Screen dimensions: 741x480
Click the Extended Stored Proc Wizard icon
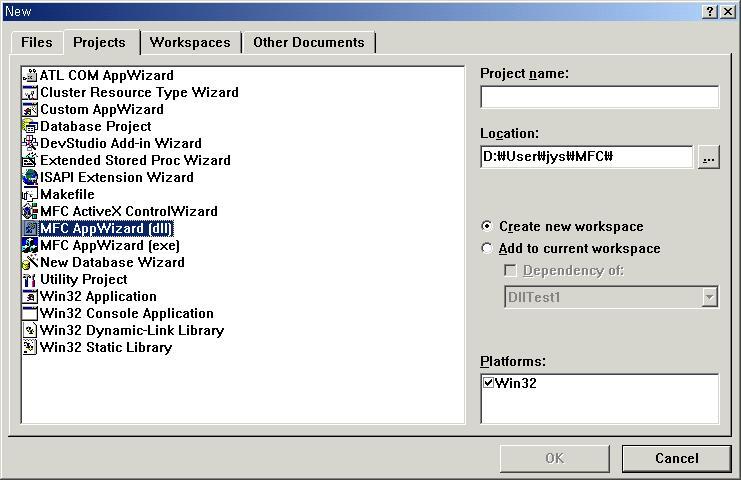click(30, 160)
